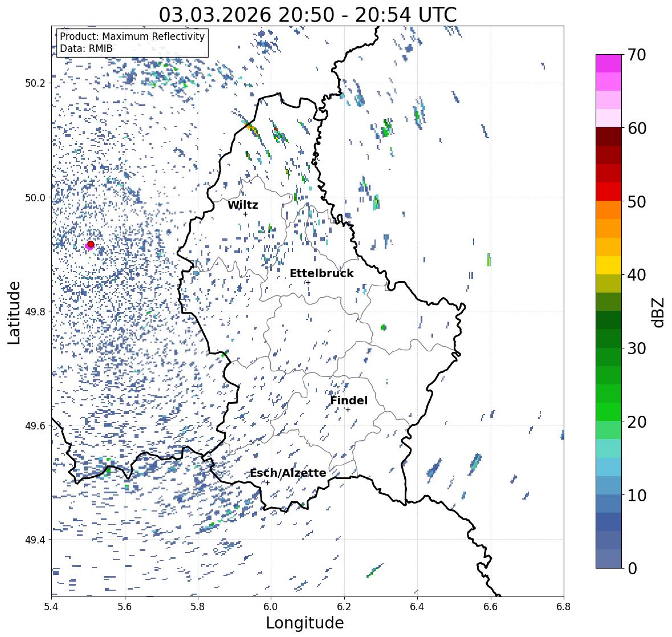Click the yellow 40 dBZ colorbar segment
Screen dimensions: 672x637
click(x=609, y=265)
